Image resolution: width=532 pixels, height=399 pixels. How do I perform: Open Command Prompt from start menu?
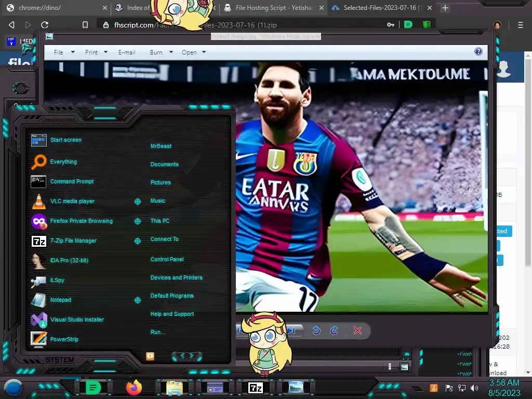(x=62, y=181)
